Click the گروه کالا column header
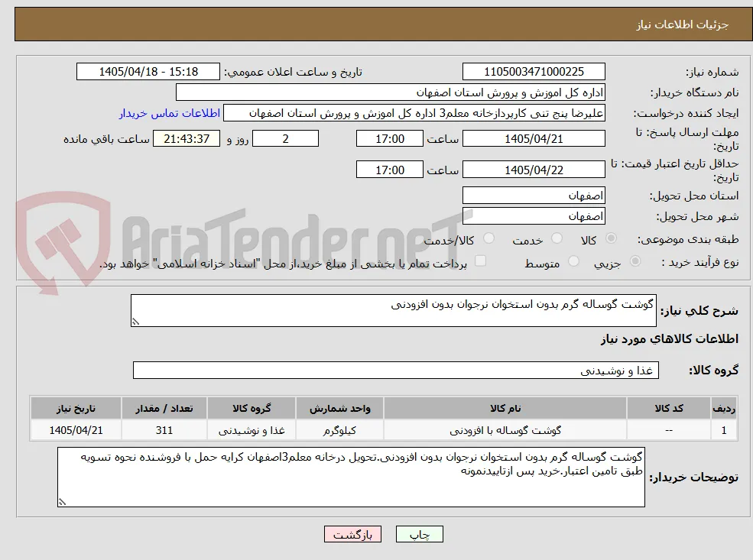 coord(252,409)
